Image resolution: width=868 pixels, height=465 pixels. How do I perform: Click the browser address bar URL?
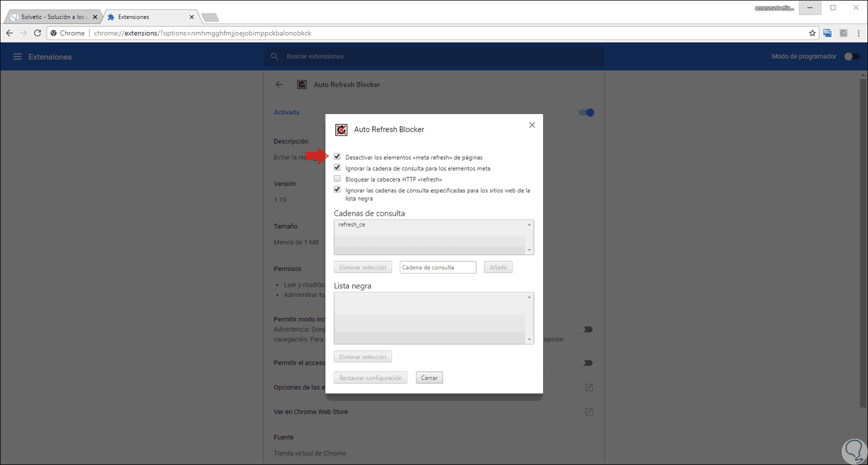(203, 33)
